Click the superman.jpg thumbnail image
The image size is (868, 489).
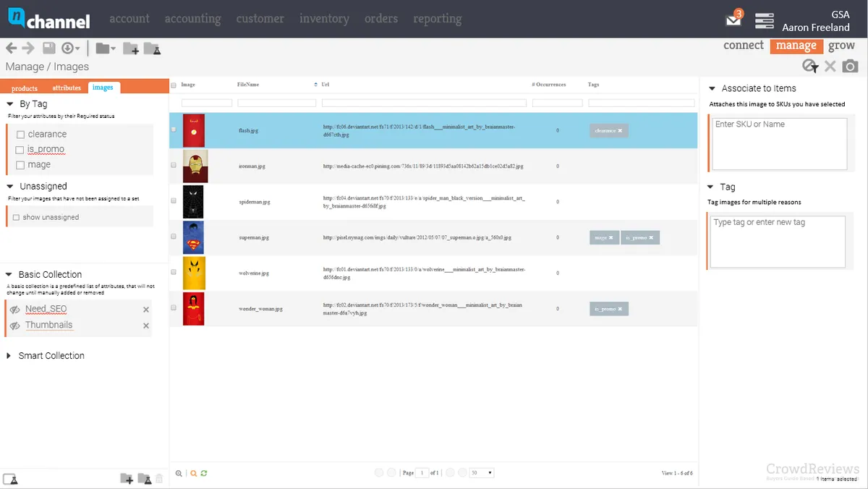click(x=193, y=237)
